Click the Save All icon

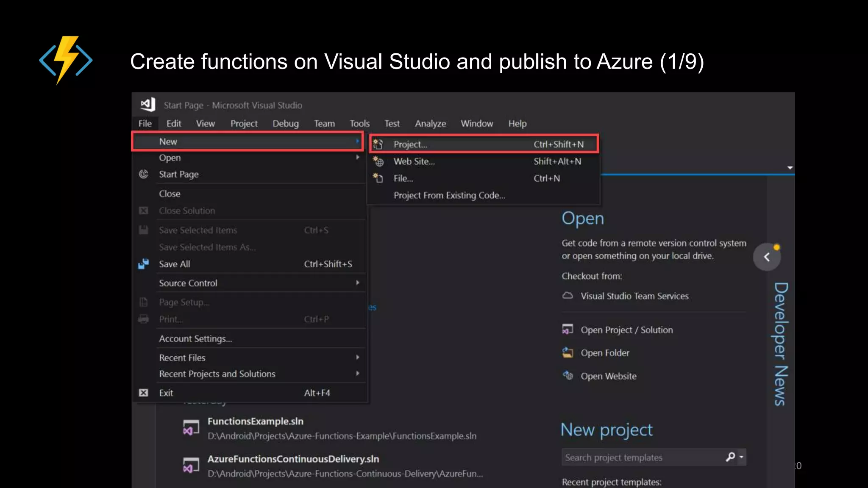(x=144, y=264)
